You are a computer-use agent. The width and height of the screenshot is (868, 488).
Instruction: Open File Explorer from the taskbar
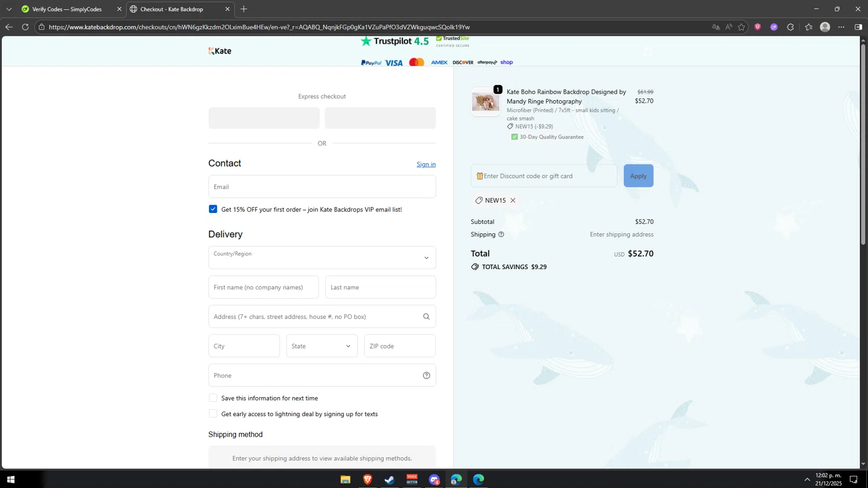[345, 479]
